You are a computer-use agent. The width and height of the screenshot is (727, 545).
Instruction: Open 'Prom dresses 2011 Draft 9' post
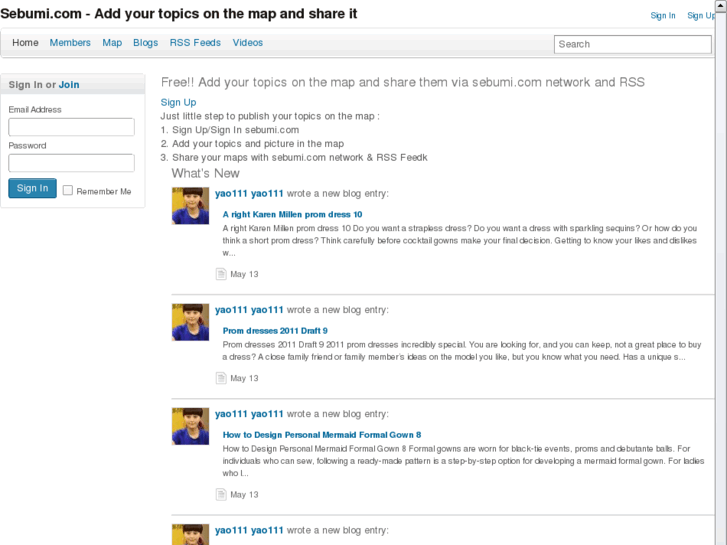(275, 330)
